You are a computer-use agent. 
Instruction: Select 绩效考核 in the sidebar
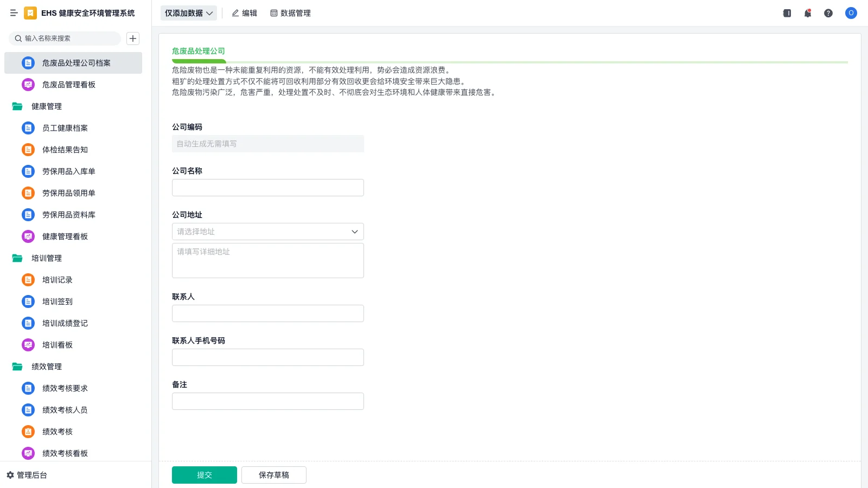(56, 432)
